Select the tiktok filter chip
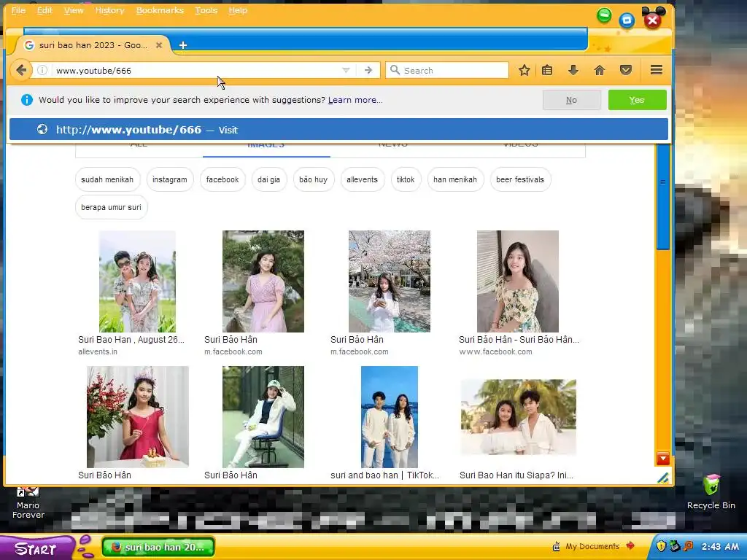This screenshot has width=747, height=560. 406,179
